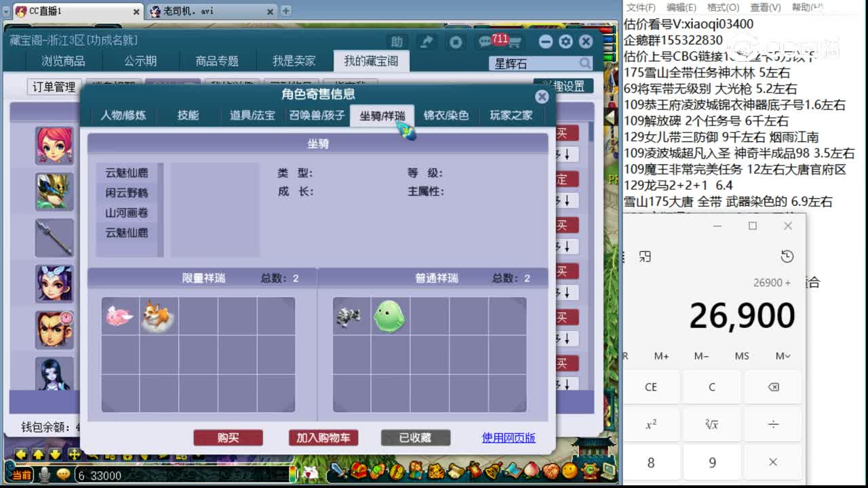This screenshot has height=488, width=868.
Task: Click the green blob common mount icon
Action: (x=389, y=317)
